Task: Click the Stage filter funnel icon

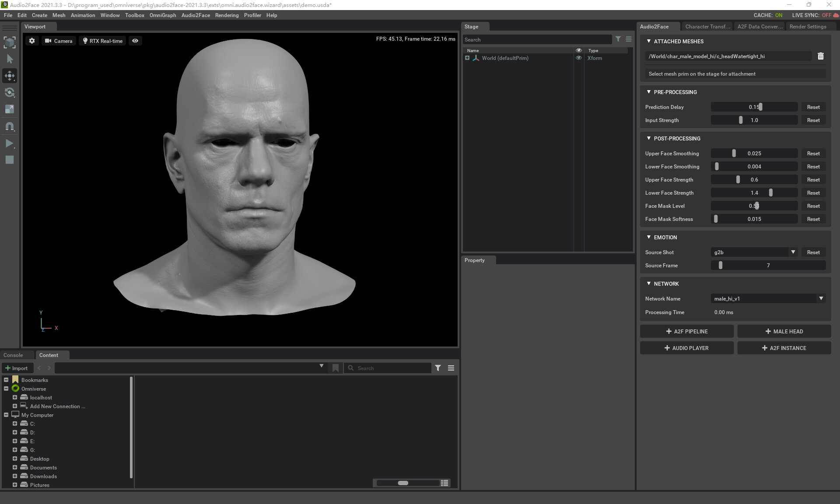Action: click(x=618, y=39)
